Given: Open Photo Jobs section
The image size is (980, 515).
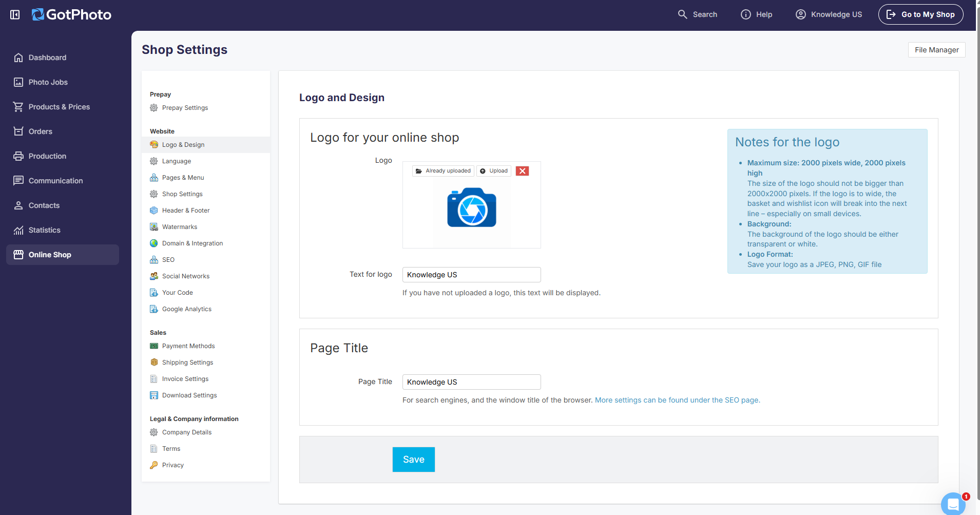Looking at the screenshot, I should pos(63,82).
